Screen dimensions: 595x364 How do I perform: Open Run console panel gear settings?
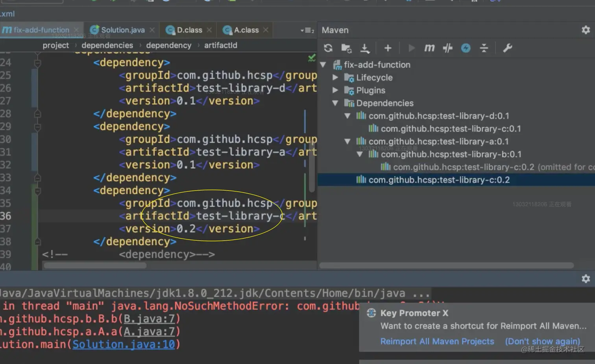(x=586, y=279)
